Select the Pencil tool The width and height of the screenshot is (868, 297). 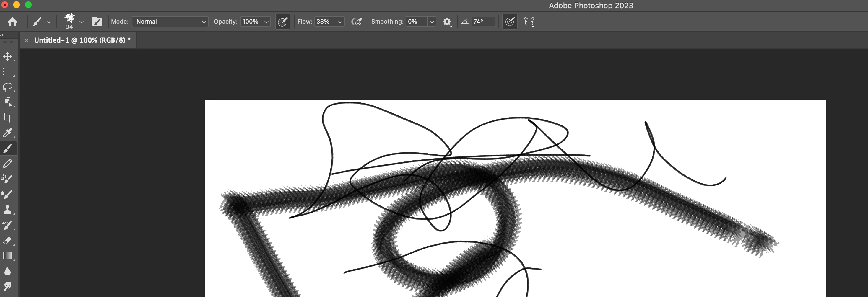(8, 164)
